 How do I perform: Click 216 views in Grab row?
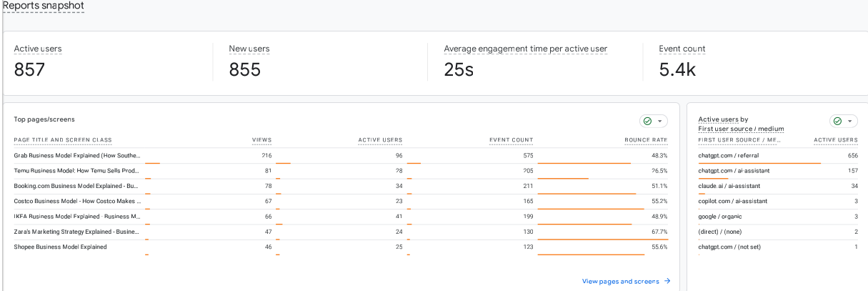266,156
